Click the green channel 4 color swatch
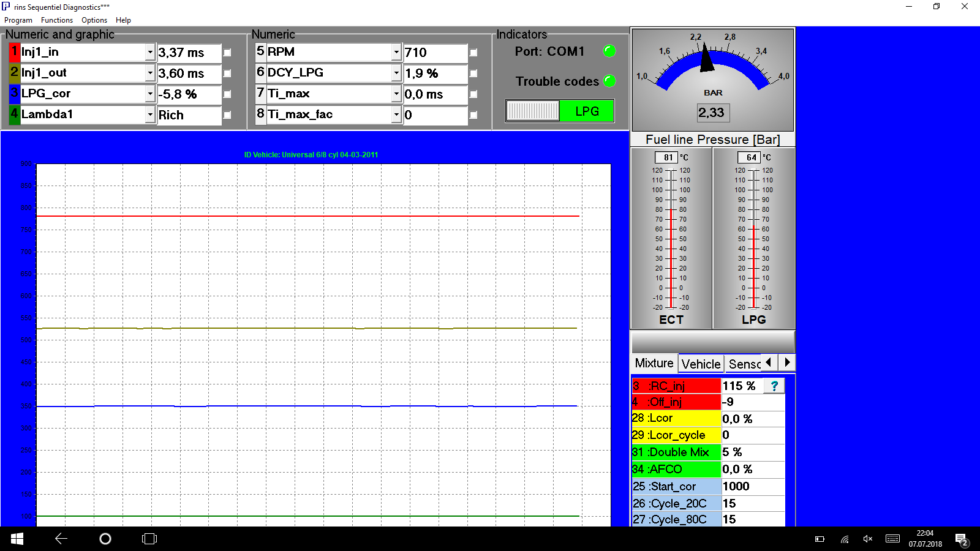This screenshot has width=980, height=551. tap(15, 114)
